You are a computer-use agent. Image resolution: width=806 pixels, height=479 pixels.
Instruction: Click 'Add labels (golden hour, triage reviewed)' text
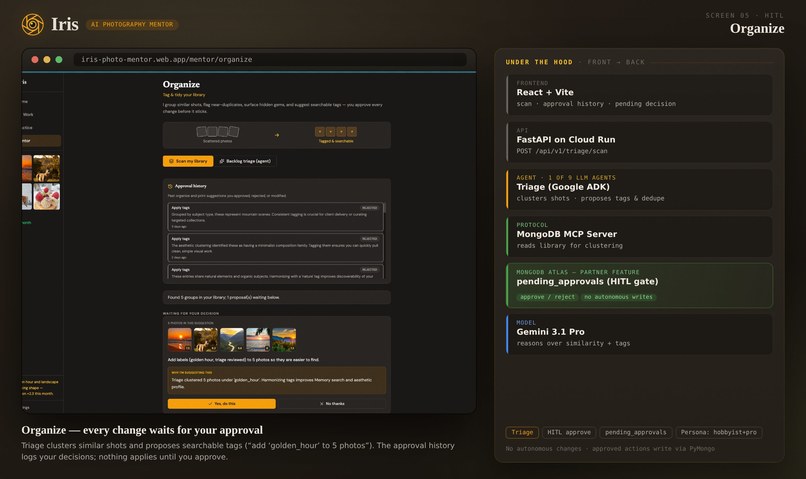click(x=243, y=360)
